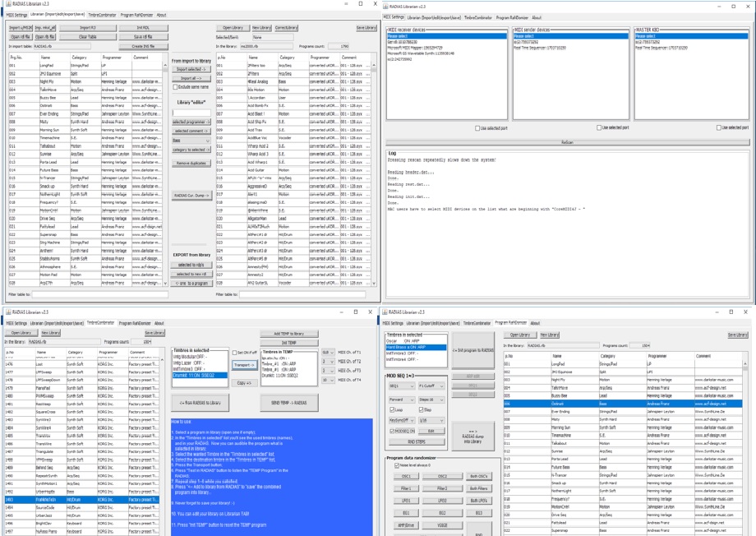This screenshot has height=536, width=756.
Task: Click the 'category to selected ->' button
Action: (x=191, y=150)
